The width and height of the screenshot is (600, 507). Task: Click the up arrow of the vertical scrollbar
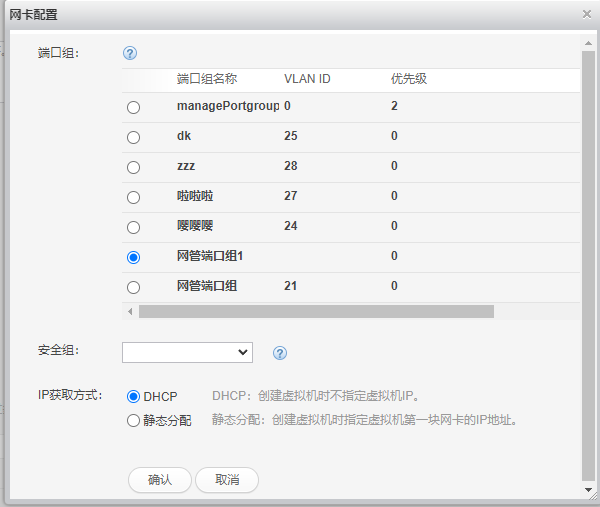[x=588, y=39]
